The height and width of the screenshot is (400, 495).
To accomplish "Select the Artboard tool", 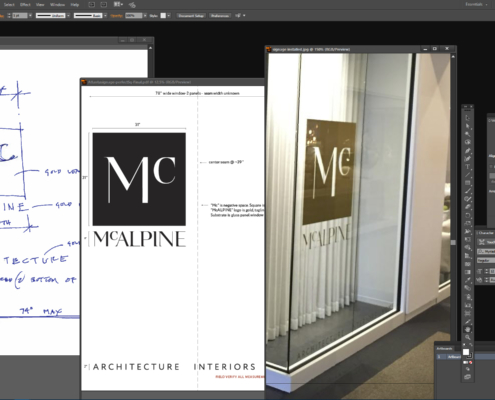I will pyautogui.click(x=468, y=313).
